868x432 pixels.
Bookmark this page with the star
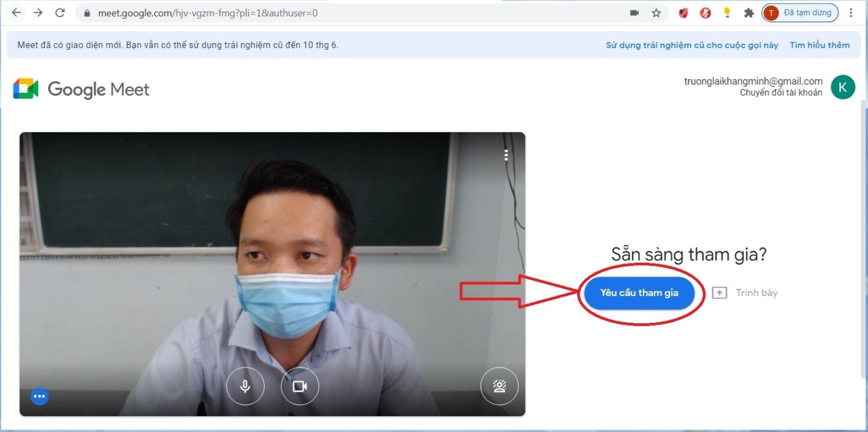click(x=656, y=13)
